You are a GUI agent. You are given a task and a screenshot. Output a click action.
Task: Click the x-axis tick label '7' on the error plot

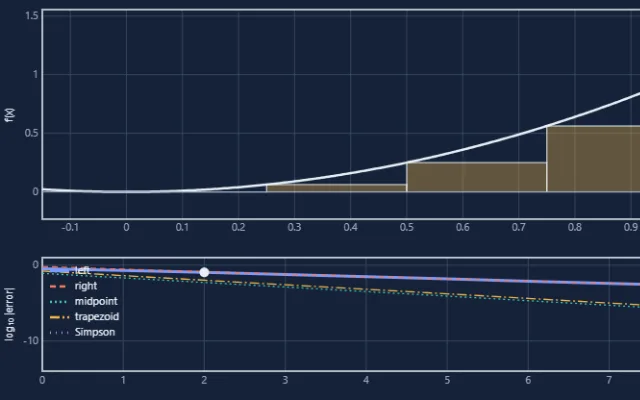(x=609, y=380)
